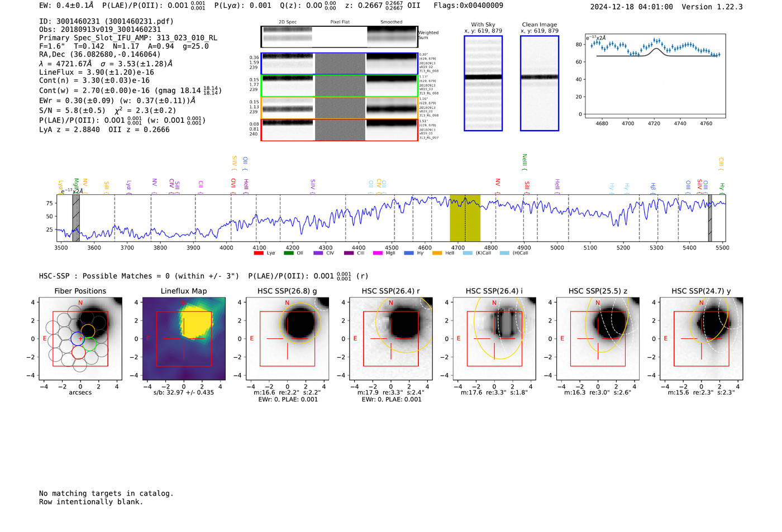Screen dimensions: 782x532
Task: Select the HSC SSP(26.4) i cutout
Action: pyautogui.click(x=494, y=338)
